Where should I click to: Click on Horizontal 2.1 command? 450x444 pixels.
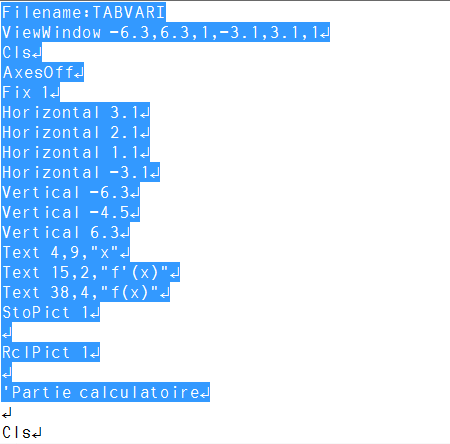coord(76,132)
